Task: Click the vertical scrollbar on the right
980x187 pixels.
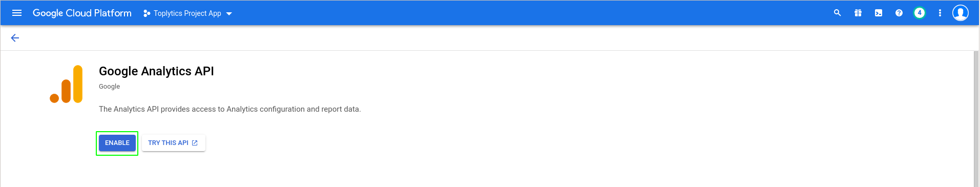Action: [x=976, y=119]
